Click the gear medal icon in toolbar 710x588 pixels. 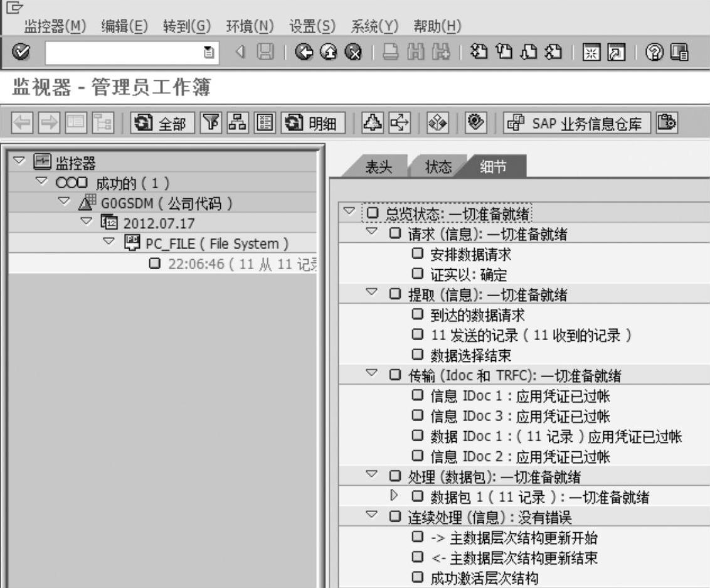pyautogui.click(x=476, y=123)
